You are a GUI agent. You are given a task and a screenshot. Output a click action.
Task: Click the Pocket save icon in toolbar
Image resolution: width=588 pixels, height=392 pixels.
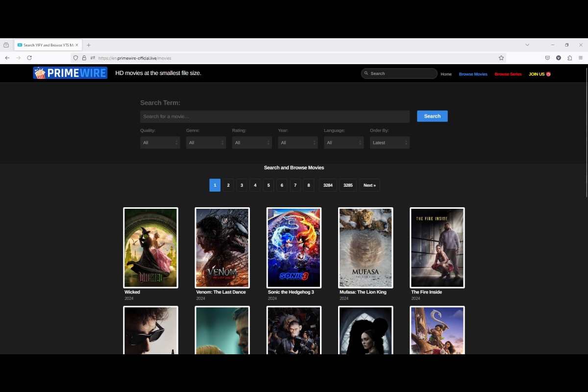click(x=547, y=58)
